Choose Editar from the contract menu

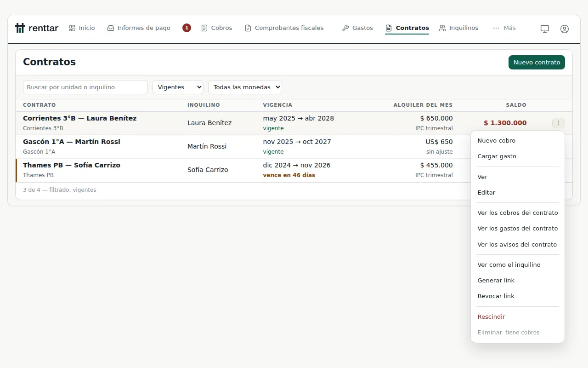(x=518, y=193)
